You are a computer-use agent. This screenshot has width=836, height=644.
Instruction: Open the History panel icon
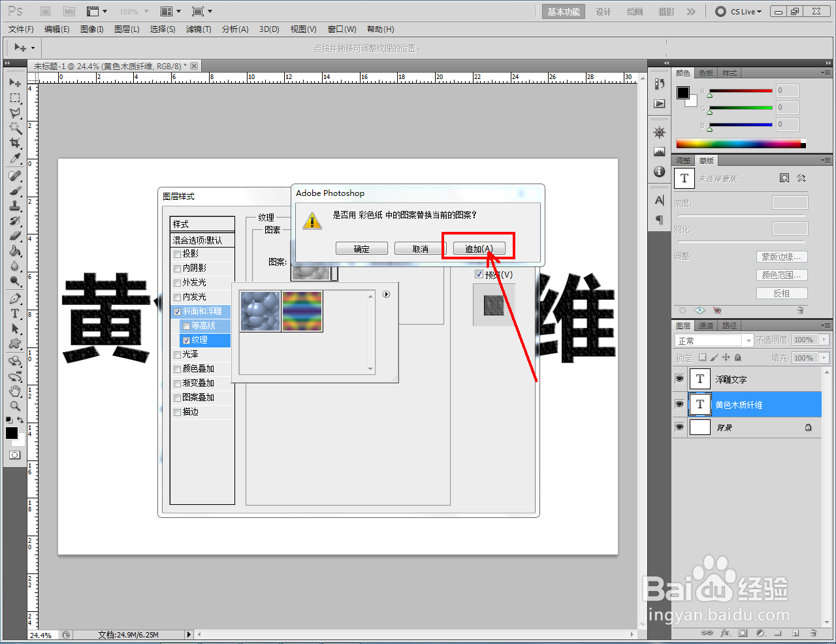(x=660, y=84)
